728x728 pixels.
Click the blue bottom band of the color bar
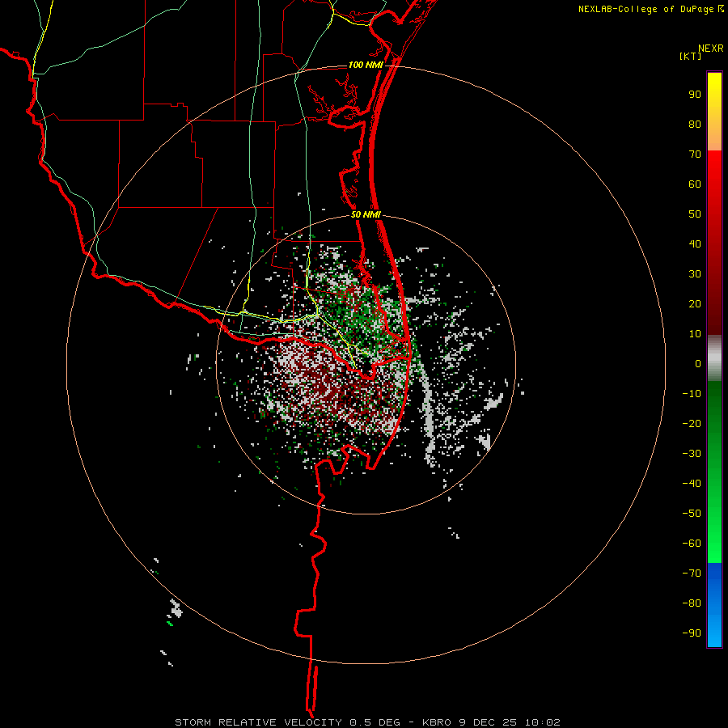[x=714, y=604]
